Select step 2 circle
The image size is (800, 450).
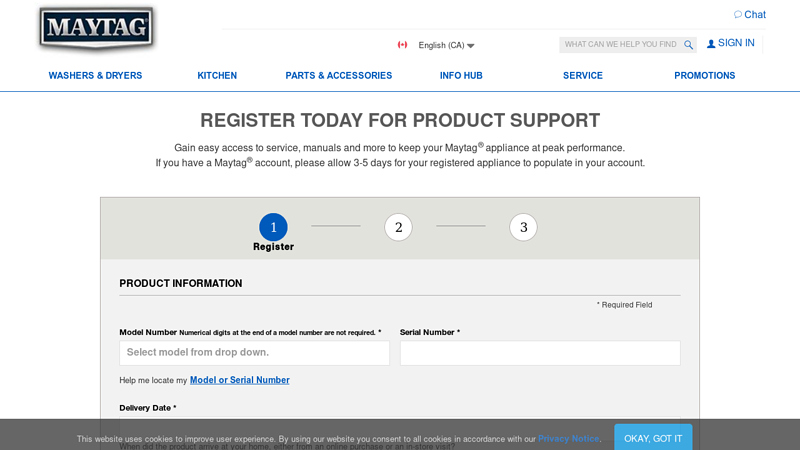398,227
